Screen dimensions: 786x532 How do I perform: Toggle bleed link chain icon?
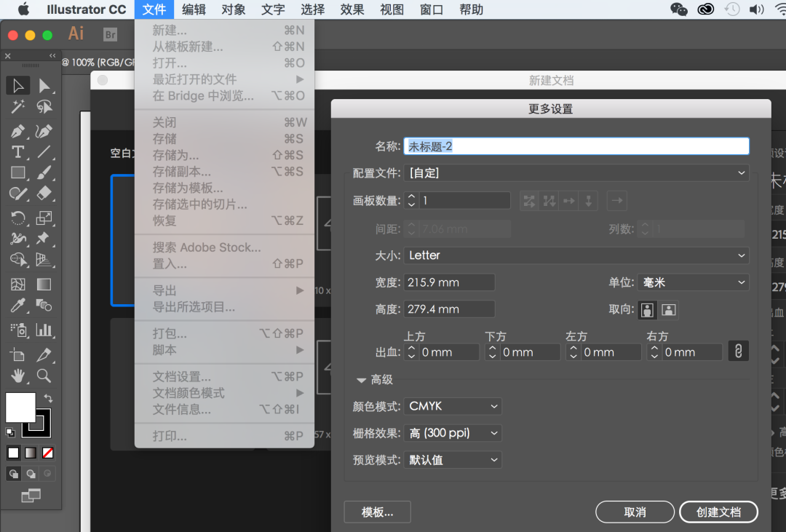pyautogui.click(x=738, y=351)
